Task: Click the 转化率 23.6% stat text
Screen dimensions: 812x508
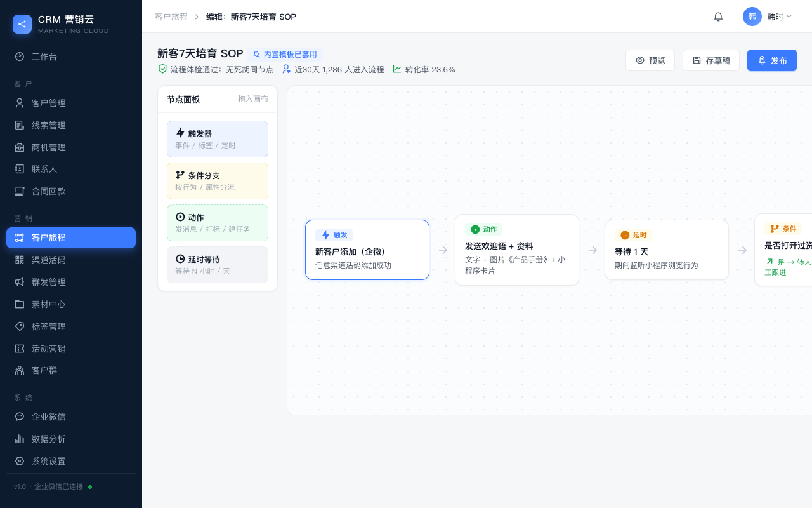Action: click(430, 70)
